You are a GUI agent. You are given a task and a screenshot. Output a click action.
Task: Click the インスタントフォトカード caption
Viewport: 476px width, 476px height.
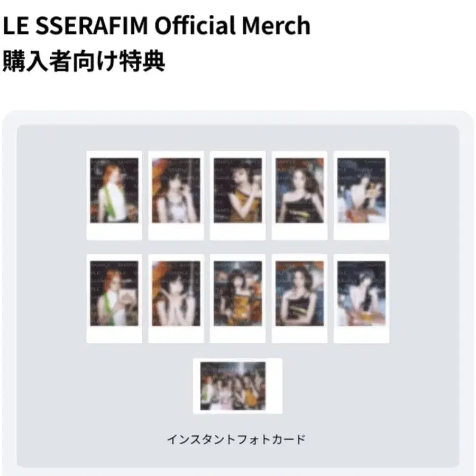point(236,440)
